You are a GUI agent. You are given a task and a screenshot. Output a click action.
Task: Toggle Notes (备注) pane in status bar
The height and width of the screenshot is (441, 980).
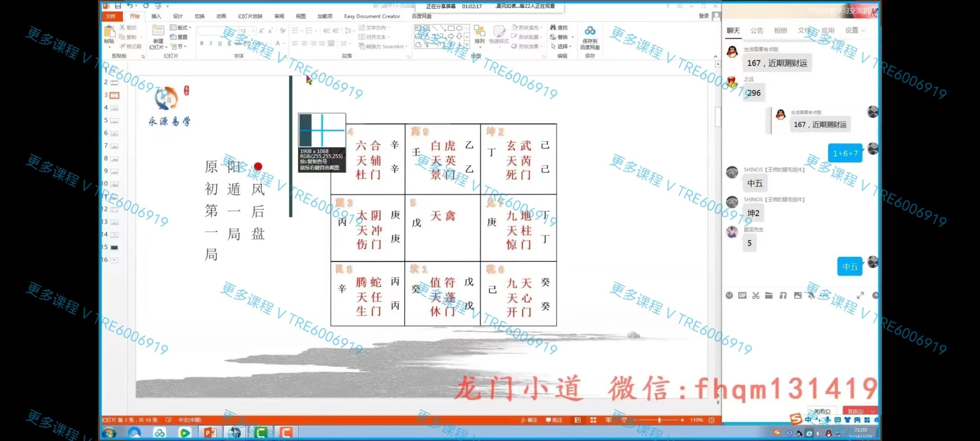click(529, 420)
